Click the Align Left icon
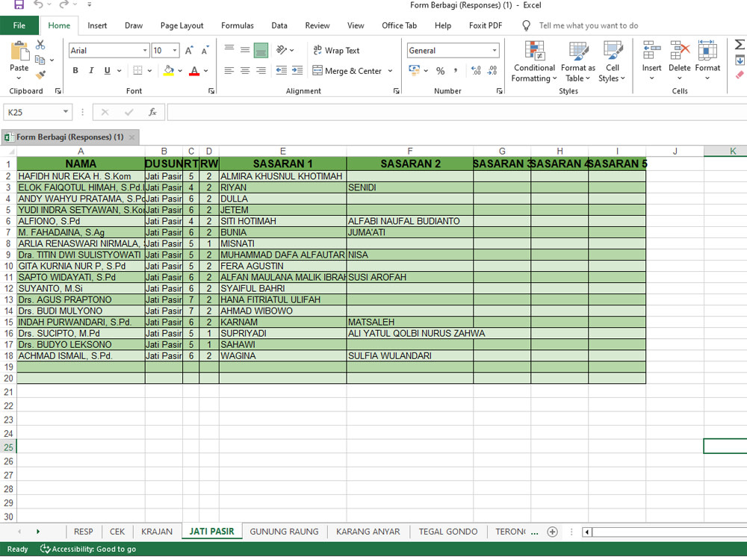The width and height of the screenshot is (747, 560). [229, 70]
